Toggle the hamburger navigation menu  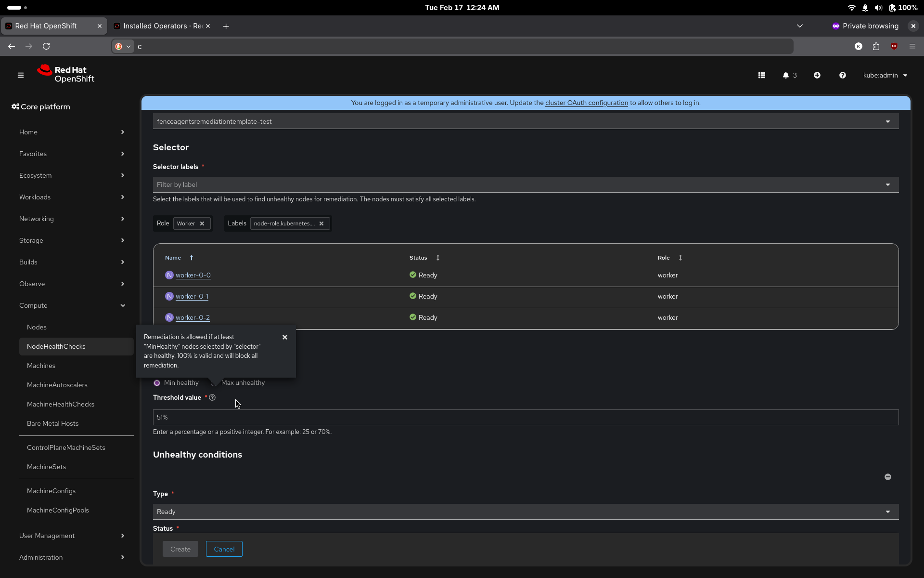21,75
